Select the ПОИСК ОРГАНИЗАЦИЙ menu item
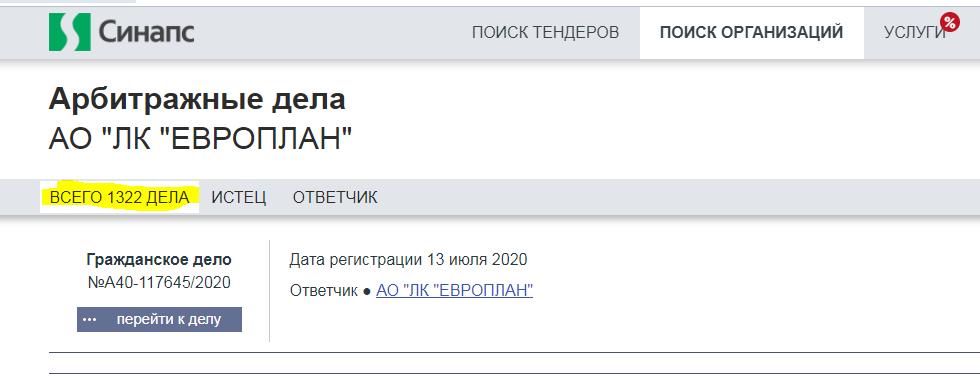 [x=751, y=33]
